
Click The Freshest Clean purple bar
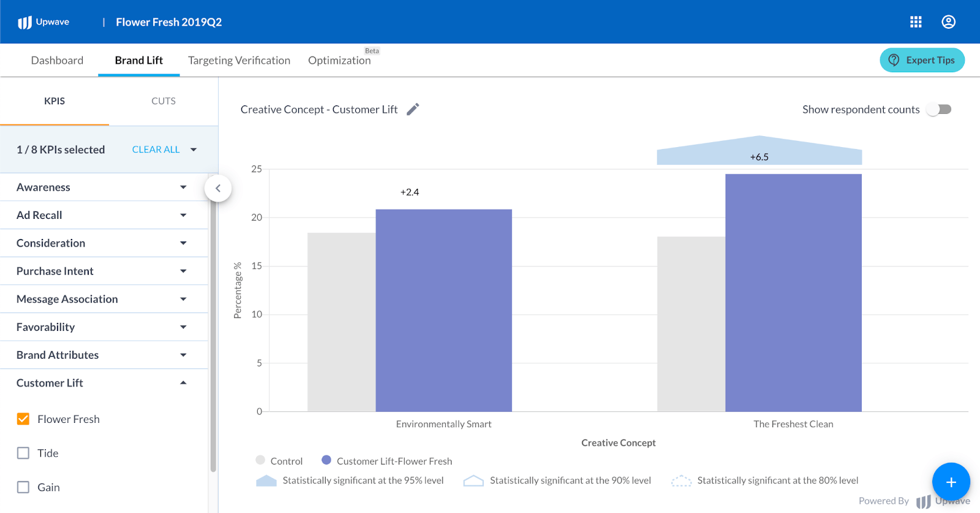click(793, 293)
